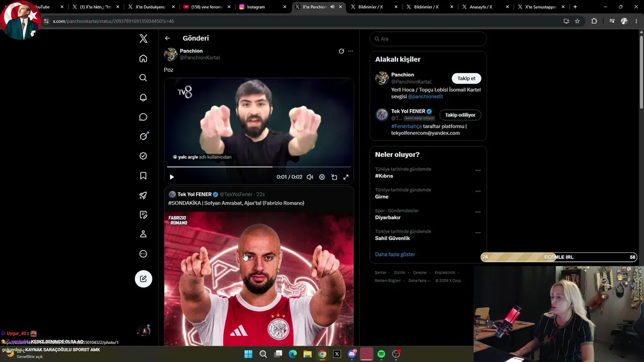Open video settings gear

[322, 177]
